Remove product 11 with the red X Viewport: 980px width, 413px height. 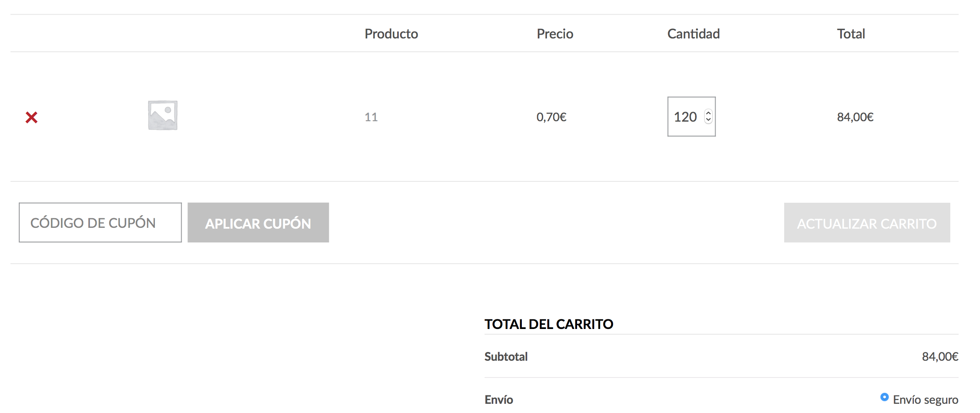(31, 117)
